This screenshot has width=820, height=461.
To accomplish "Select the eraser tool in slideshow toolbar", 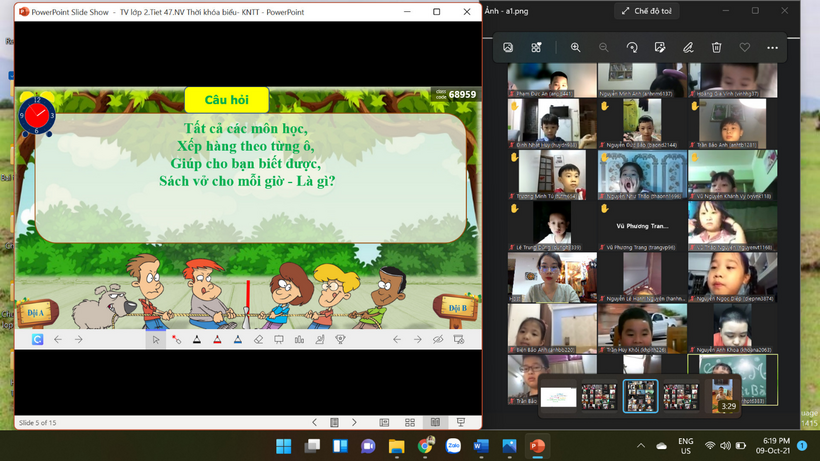I will pyautogui.click(x=258, y=340).
